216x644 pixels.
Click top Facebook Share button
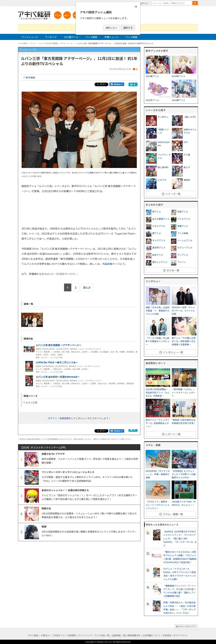point(117,84)
